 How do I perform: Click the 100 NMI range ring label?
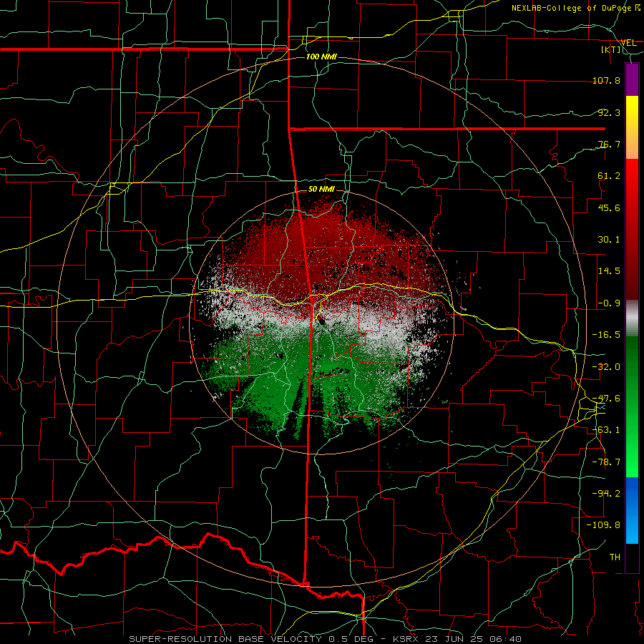pos(321,57)
